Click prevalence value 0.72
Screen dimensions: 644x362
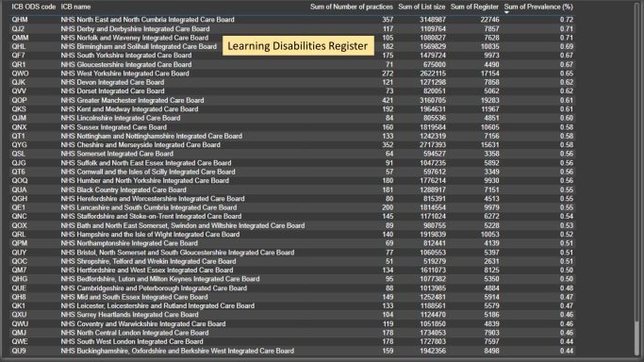[567, 20]
